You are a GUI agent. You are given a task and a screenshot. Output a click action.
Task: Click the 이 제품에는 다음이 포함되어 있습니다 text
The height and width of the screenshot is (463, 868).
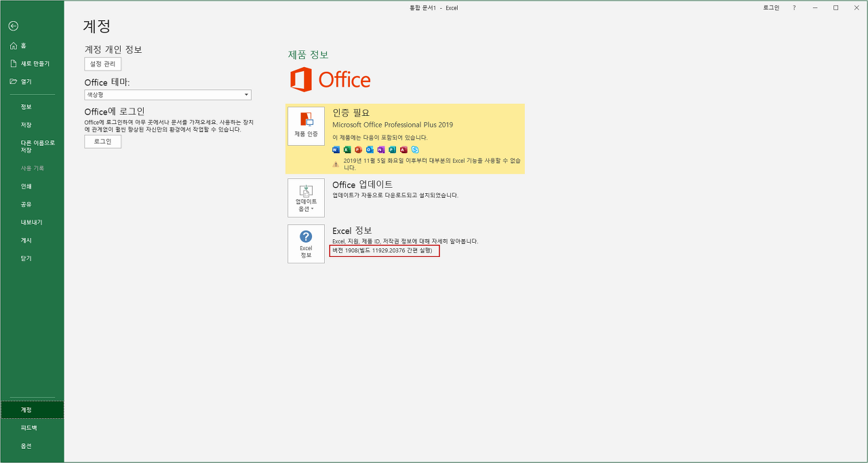click(x=380, y=138)
